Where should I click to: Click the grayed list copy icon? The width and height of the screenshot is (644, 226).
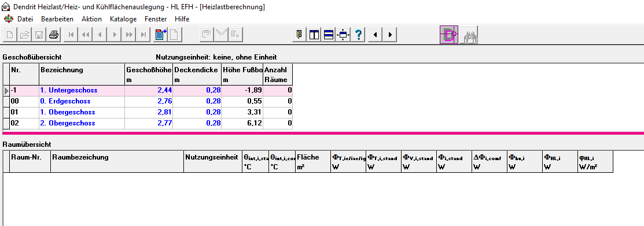[x=235, y=35]
